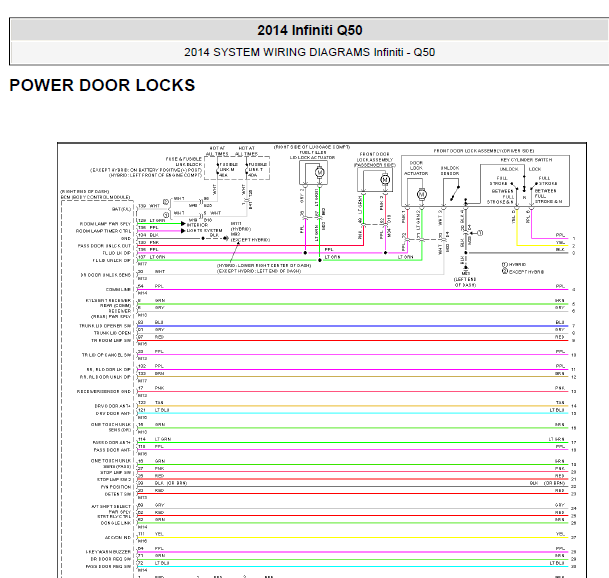Click the "BLK (OR BRN)" wire label near BCM

tap(171, 483)
